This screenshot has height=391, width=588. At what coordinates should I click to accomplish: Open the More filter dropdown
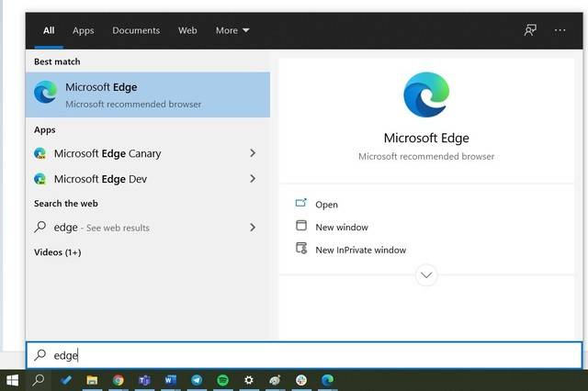(232, 30)
